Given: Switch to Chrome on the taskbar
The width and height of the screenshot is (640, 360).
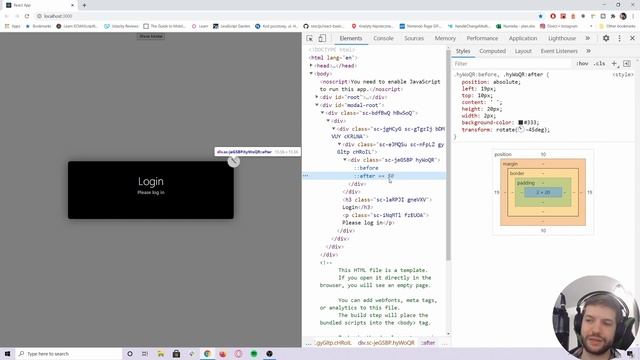Looking at the screenshot, I should point(207,353).
